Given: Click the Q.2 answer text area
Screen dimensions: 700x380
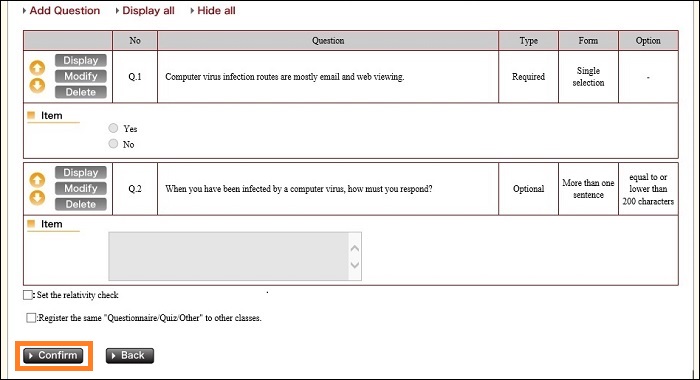Looking at the screenshot, I should coord(235,256).
